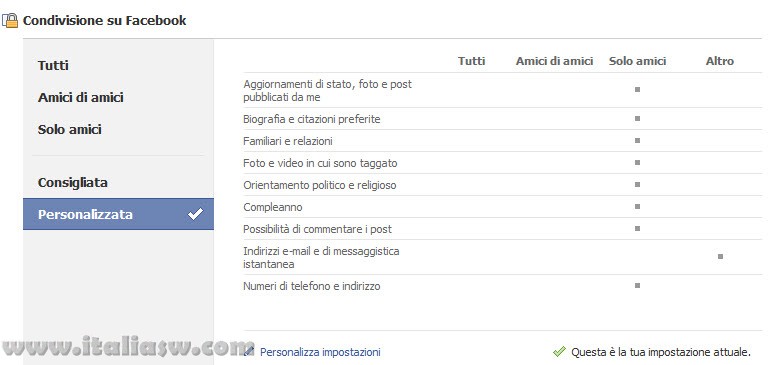Image resolution: width=780 pixels, height=365 pixels.
Task: Click the Altro dot for Indirizzi e-mail row
Action: coord(720,257)
